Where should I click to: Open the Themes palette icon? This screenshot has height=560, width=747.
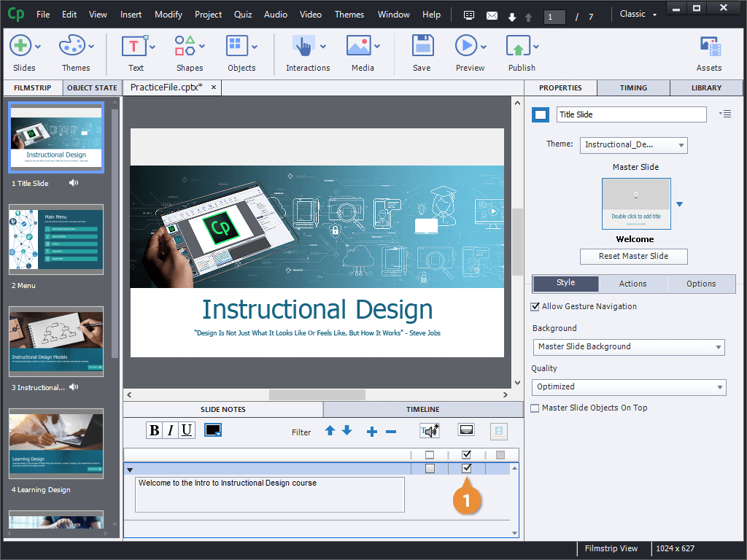tap(72, 46)
